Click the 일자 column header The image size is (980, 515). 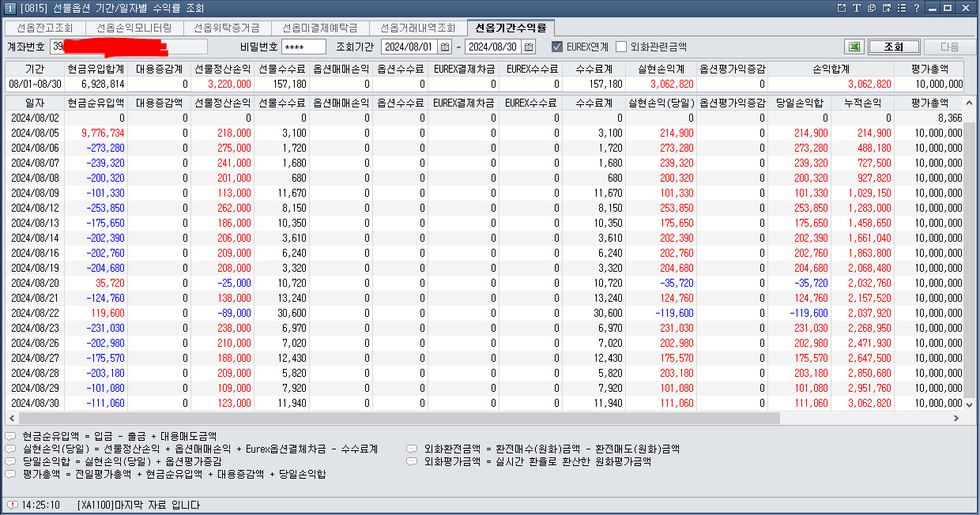35,103
